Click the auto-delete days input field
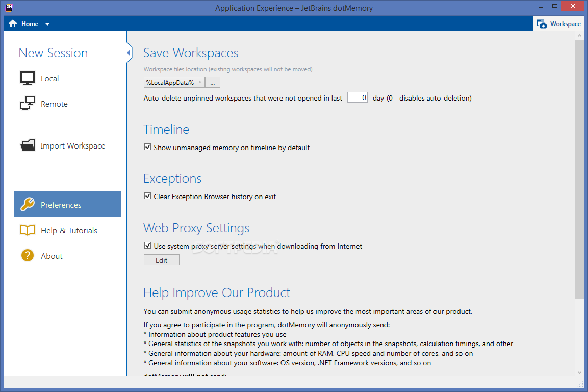This screenshot has height=392, width=588. click(x=357, y=97)
